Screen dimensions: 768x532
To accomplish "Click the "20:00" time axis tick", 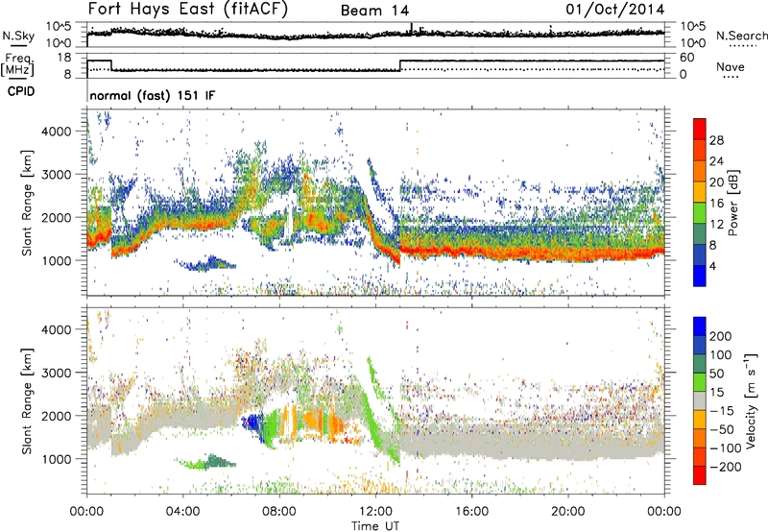I will click(x=568, y=512).
